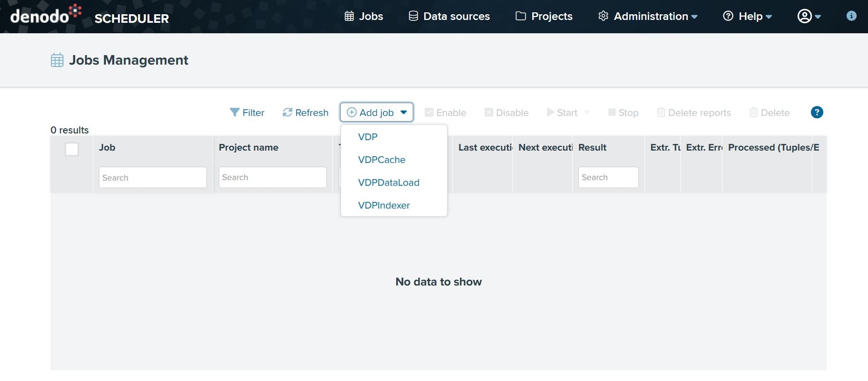Click the Denodo logo
Screen dimensions: 868x381
[46, 15]
